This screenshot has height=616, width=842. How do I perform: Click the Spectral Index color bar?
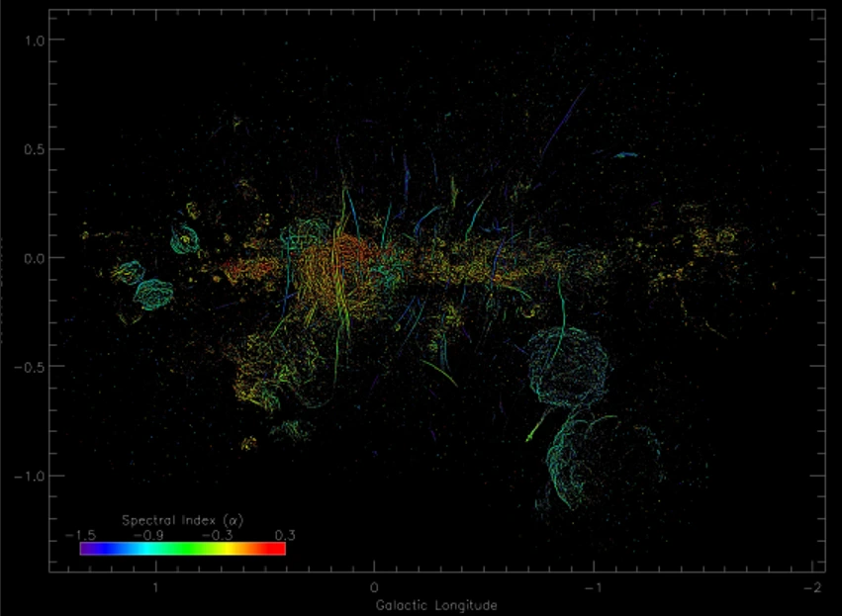click(183, 549)
